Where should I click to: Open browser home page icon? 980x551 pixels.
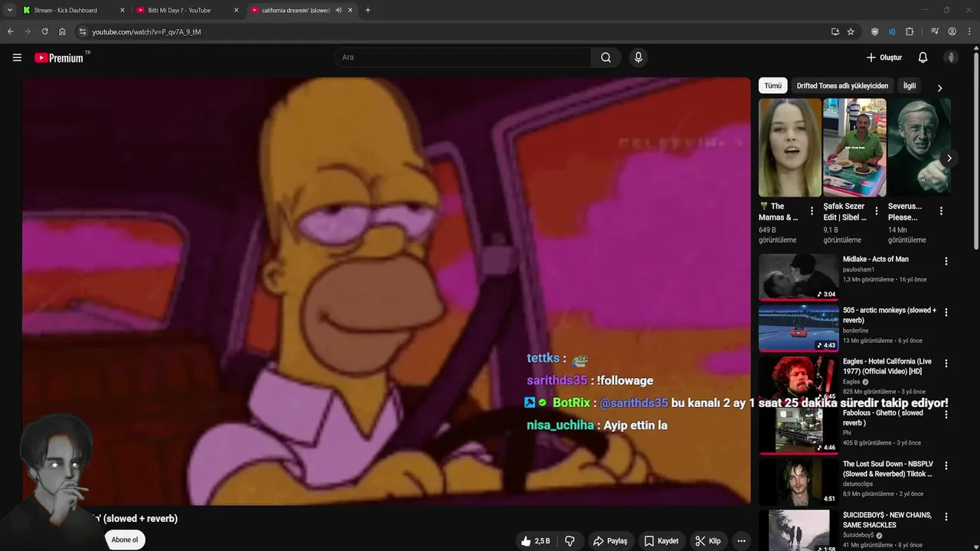pyautogui.click(x=62, y=31)
